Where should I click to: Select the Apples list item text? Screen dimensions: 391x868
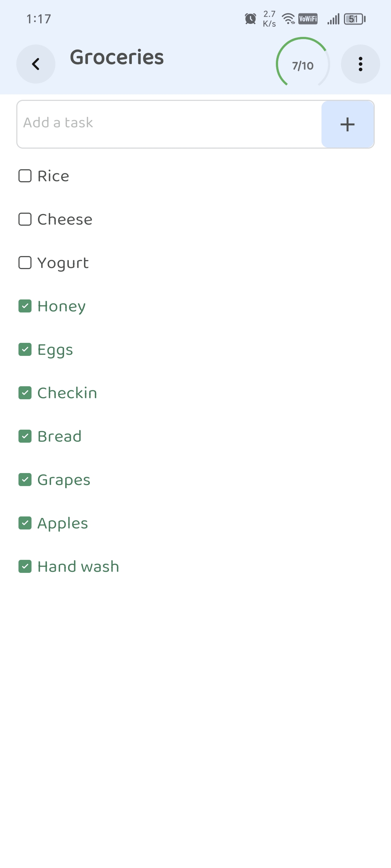63,523
